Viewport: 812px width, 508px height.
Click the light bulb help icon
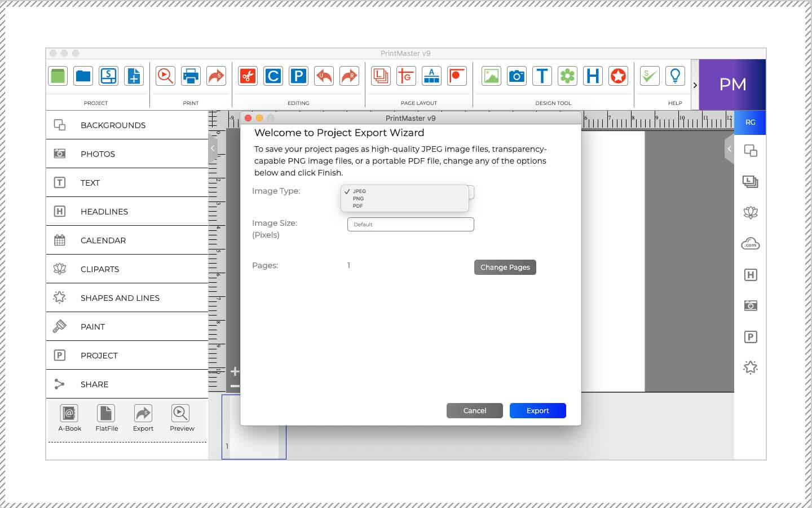tap(675, 76)
